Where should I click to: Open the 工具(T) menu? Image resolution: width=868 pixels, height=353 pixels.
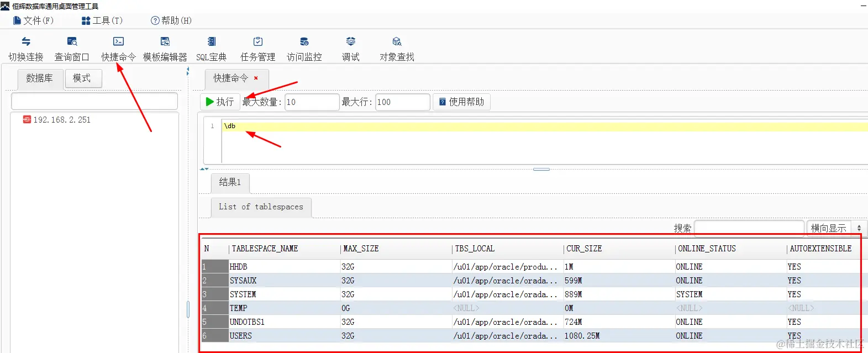(102, 20)
